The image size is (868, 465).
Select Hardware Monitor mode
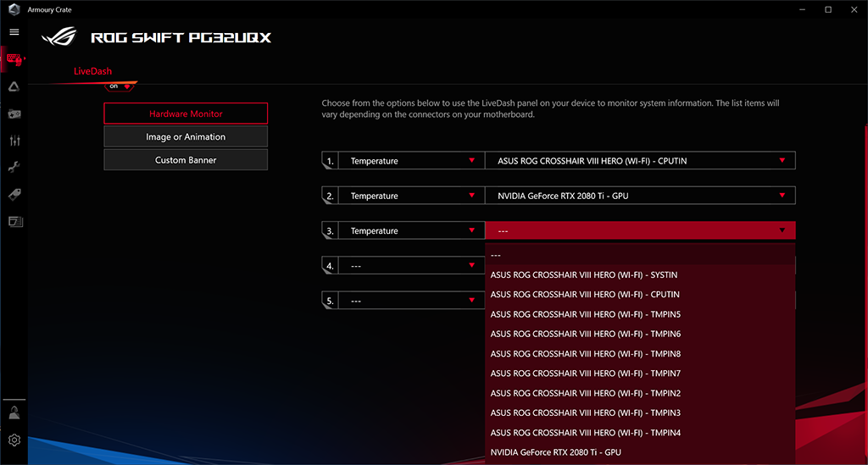click(186, 113)
